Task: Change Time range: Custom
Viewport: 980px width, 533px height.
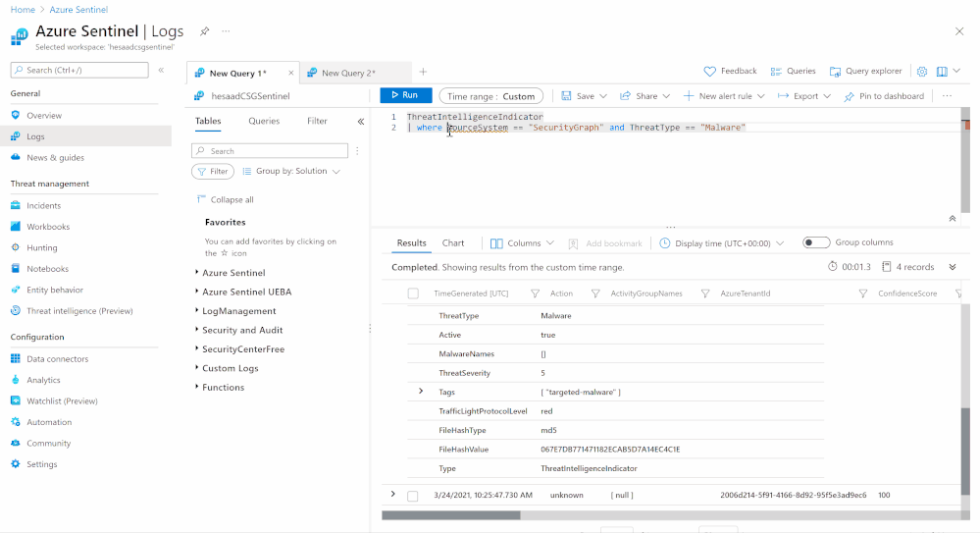Action: pyautogui.click(x=491, y=96)
